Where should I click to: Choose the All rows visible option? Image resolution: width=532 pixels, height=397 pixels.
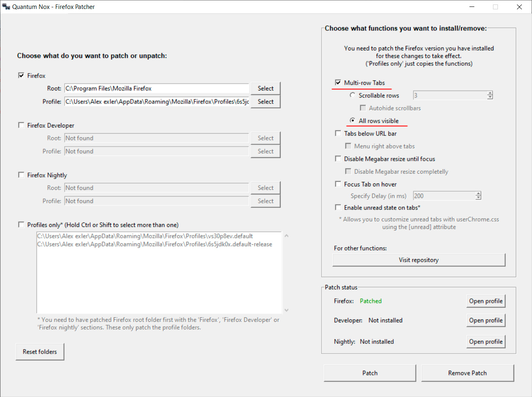[353, 121]
